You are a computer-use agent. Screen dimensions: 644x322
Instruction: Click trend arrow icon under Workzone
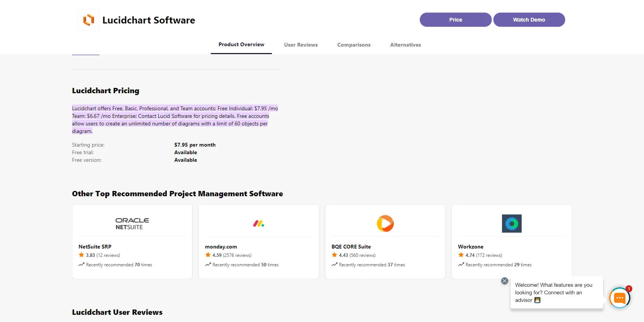(x=461, y=264)
